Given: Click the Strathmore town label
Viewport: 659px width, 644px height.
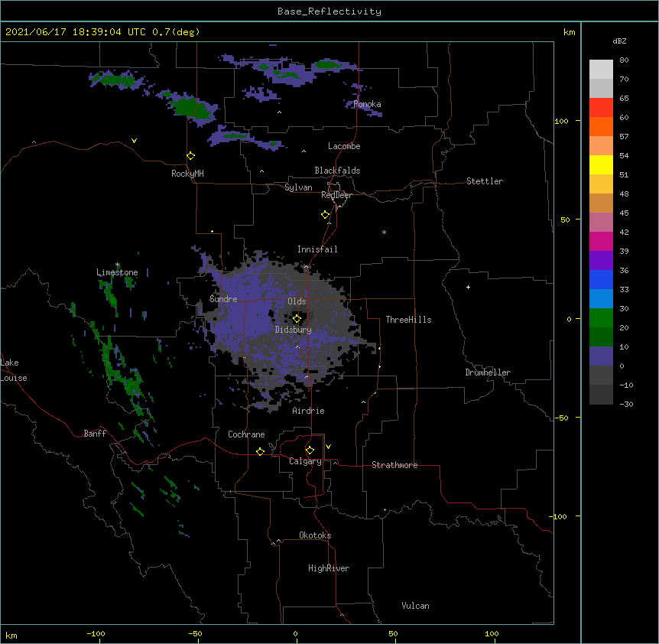Looking at the screenshot, I should 394,465.
